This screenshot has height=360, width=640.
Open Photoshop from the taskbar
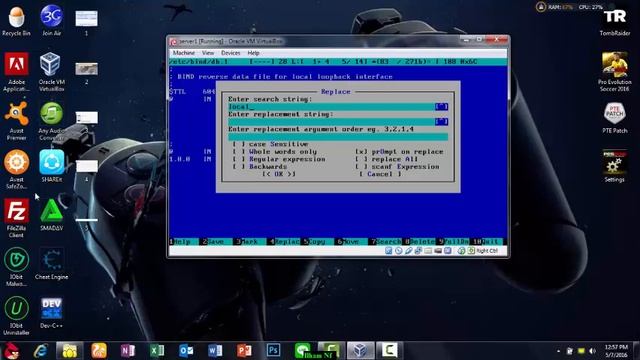tap(273, 351)
